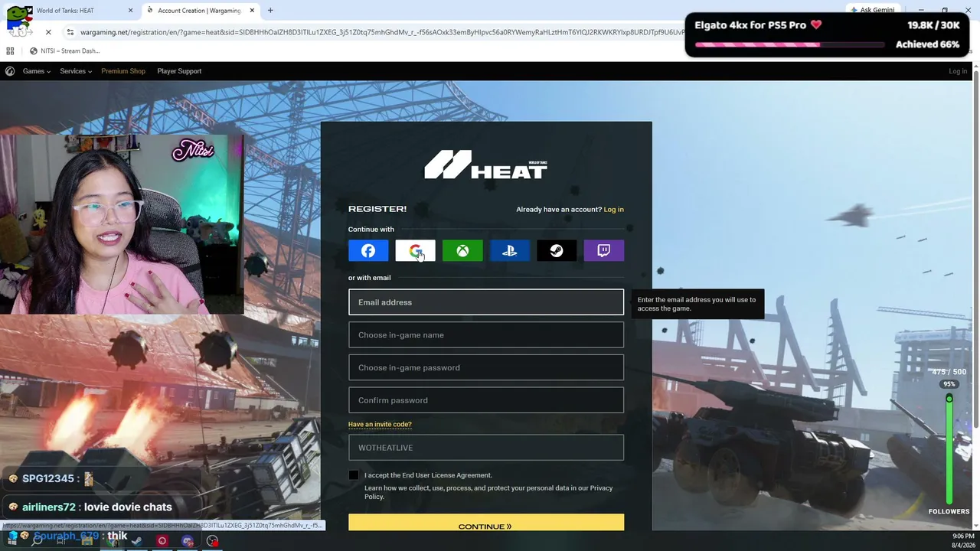The image size is (980, 551).
Task: Open Steam from the Windows taskbar
Action: click(x=137, y=541)
